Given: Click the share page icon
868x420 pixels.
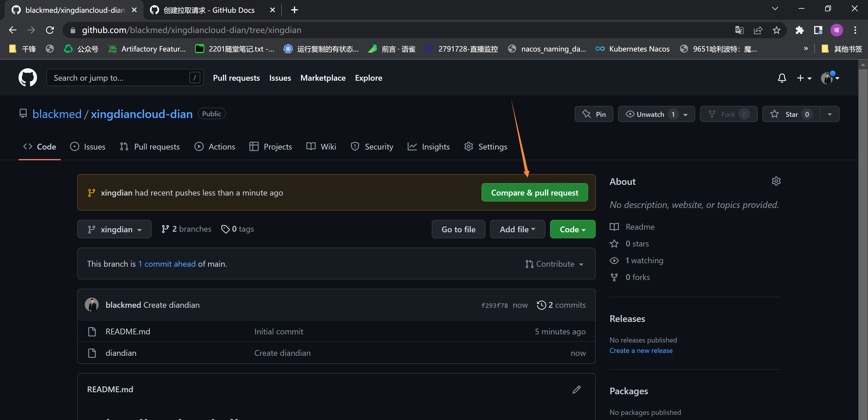Looking at the screenshot, I should point(758,30).
